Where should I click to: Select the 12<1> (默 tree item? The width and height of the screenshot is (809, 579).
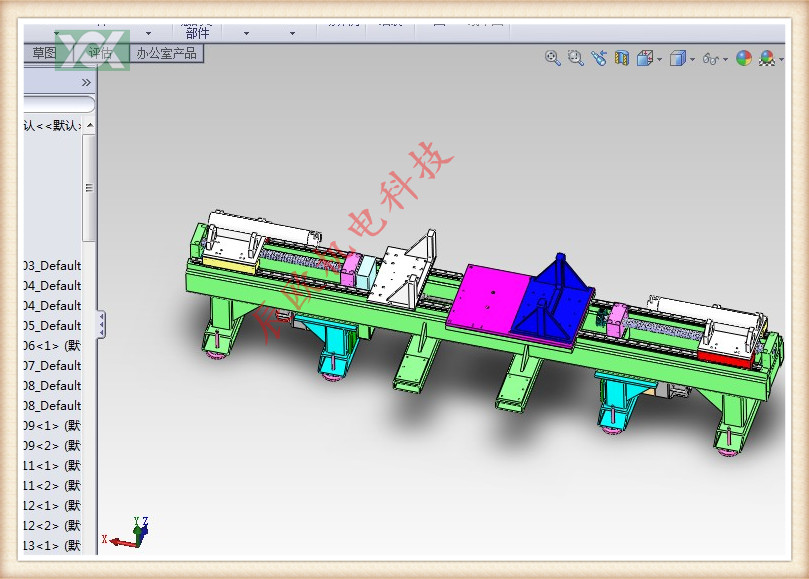pos(53,506)
